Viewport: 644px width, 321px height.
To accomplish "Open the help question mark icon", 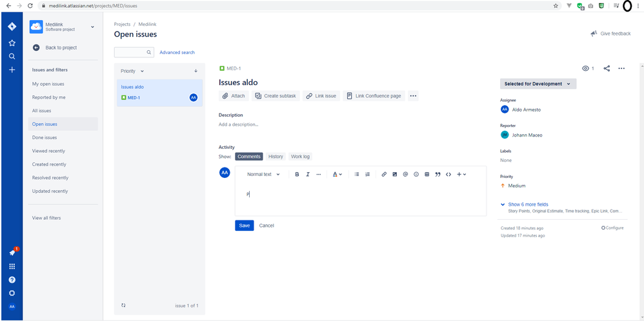I will point(12,280).
